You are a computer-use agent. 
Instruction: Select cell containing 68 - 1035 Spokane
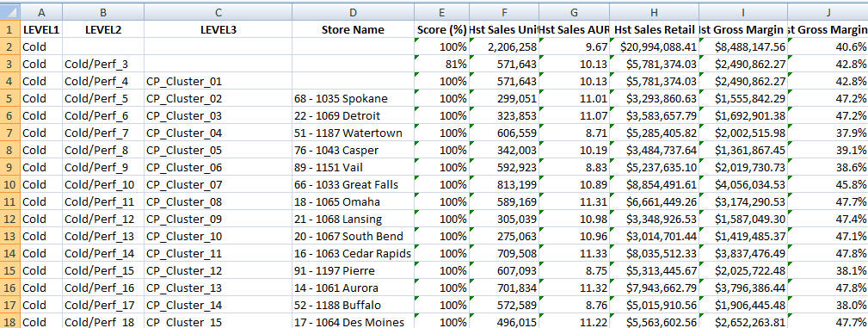(354, 99)
